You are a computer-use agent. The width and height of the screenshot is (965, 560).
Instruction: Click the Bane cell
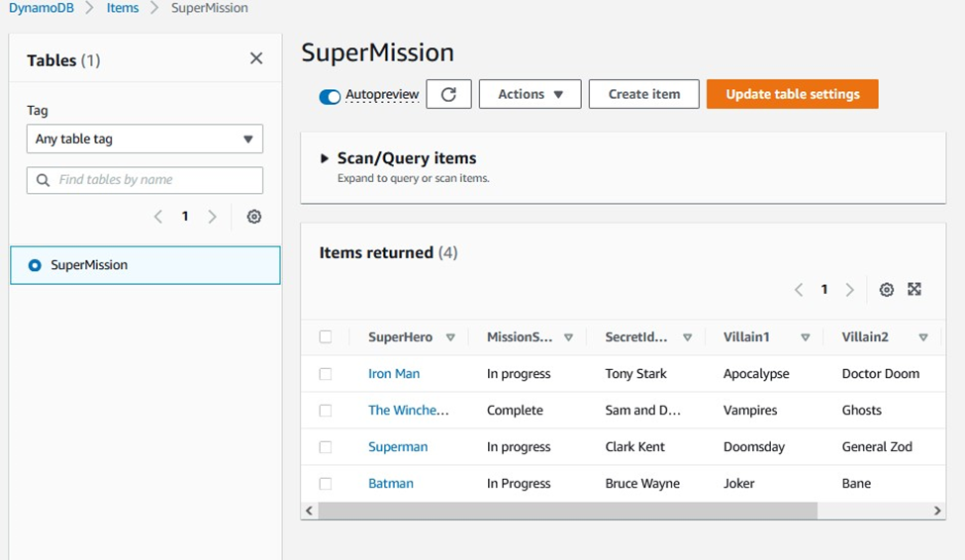[856, 483]
